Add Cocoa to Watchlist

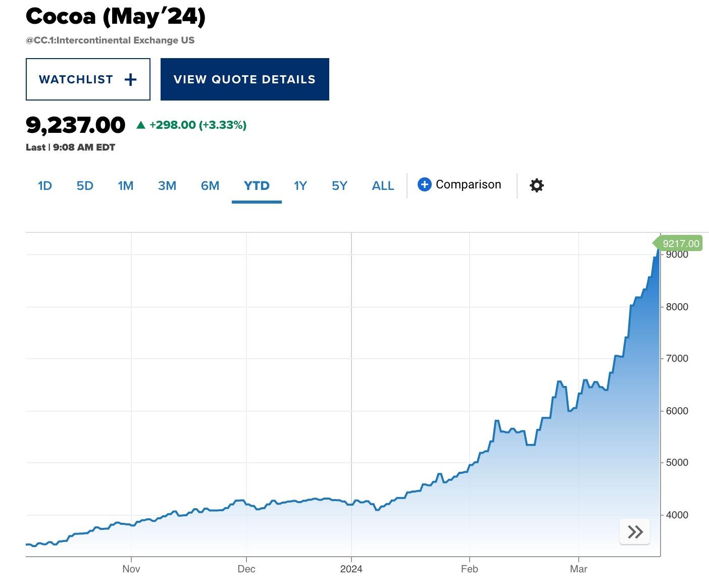pos(88,79)
